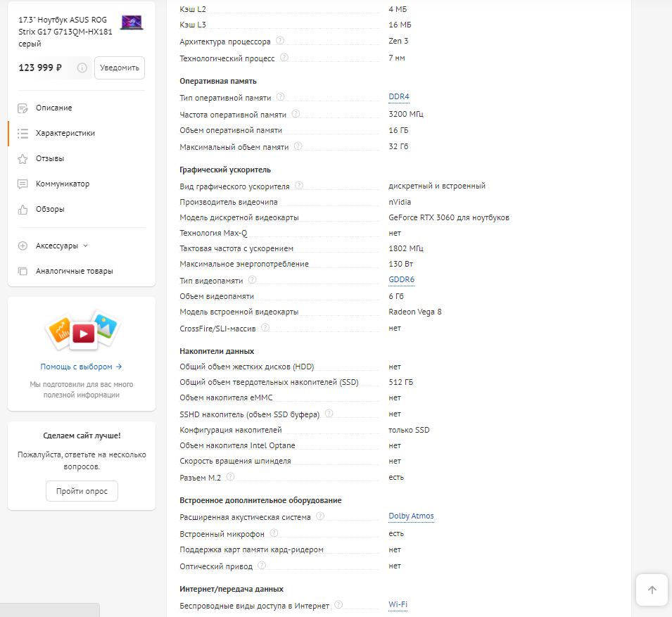The width and height of the screenshot is (672, 617).
Task: Click the Аксессуары plus circle icon
Action: (23, 246)
